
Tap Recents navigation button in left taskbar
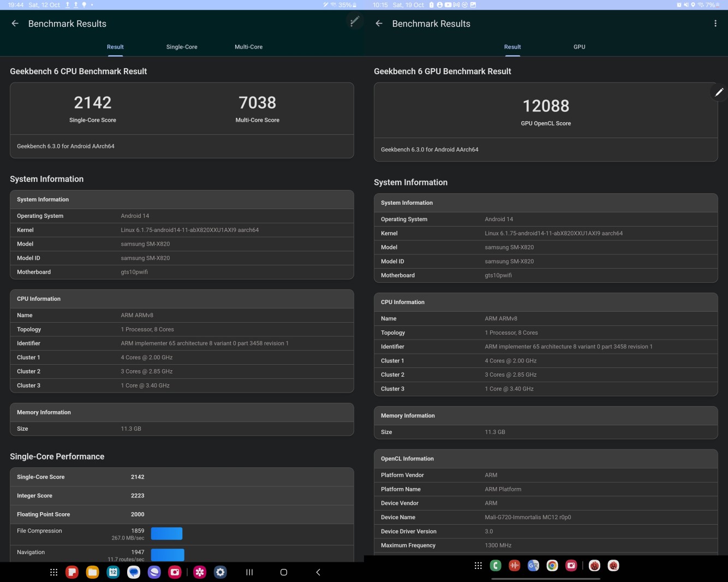pyautogui.click(x=249, y=572)
